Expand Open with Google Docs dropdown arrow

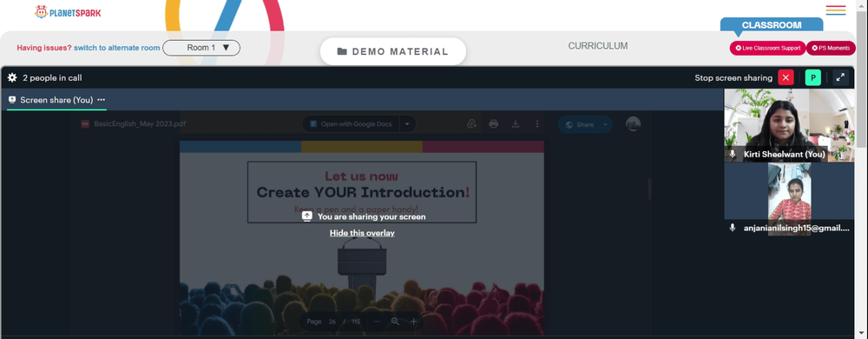(x=407, y=124)
